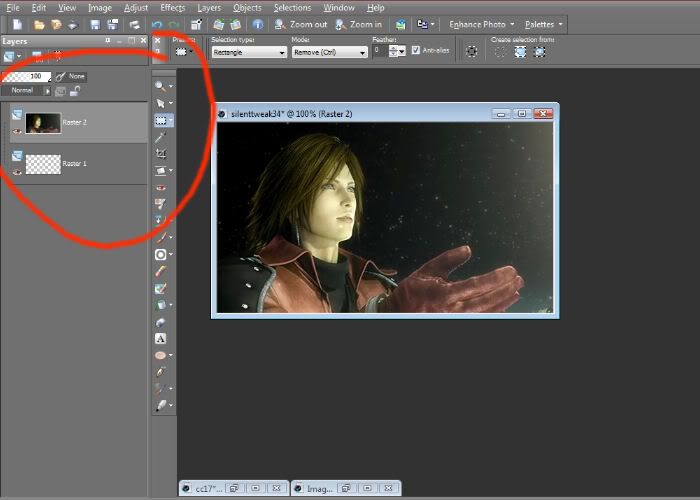Open the Selection type Rectangle dropdown
The height and width of the screenshot is (500, 700).
[x=249, y=52]
